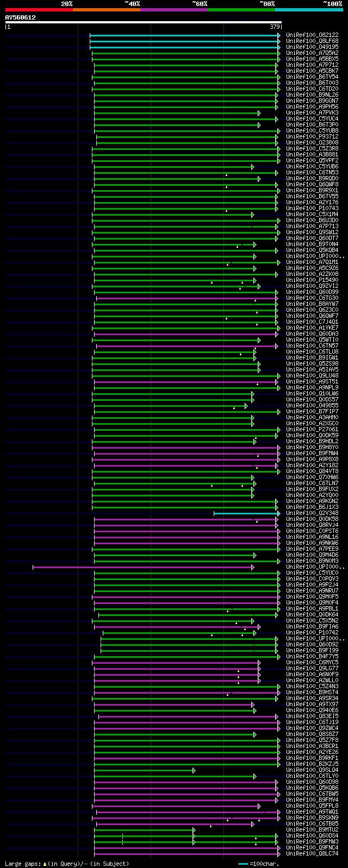Click label UniRef100_Q9M0F5
348x868 pixels.
pos(312,596)
